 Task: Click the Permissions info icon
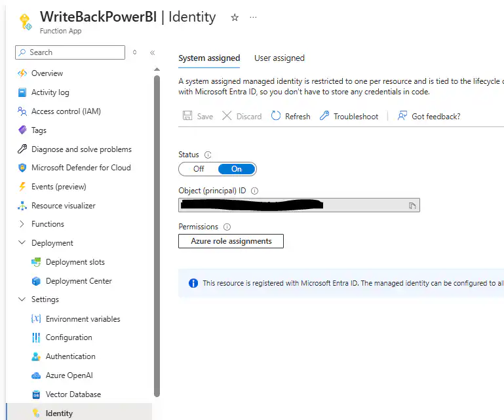(227, 227)
